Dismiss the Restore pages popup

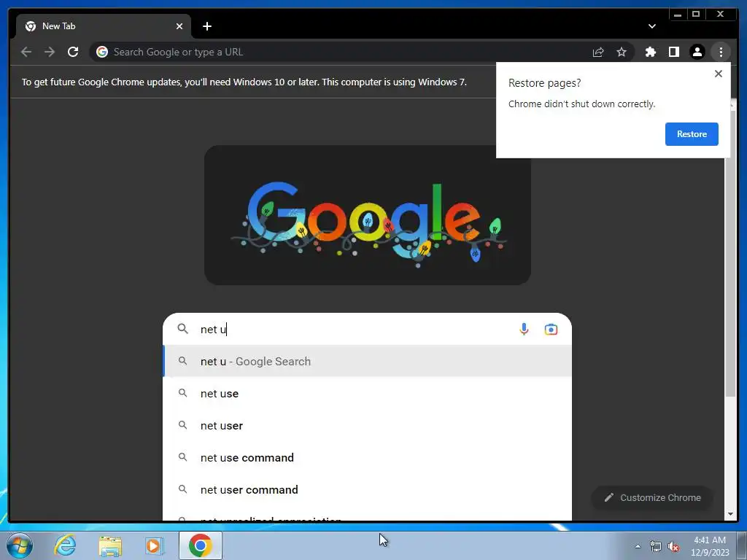[719, 74]
